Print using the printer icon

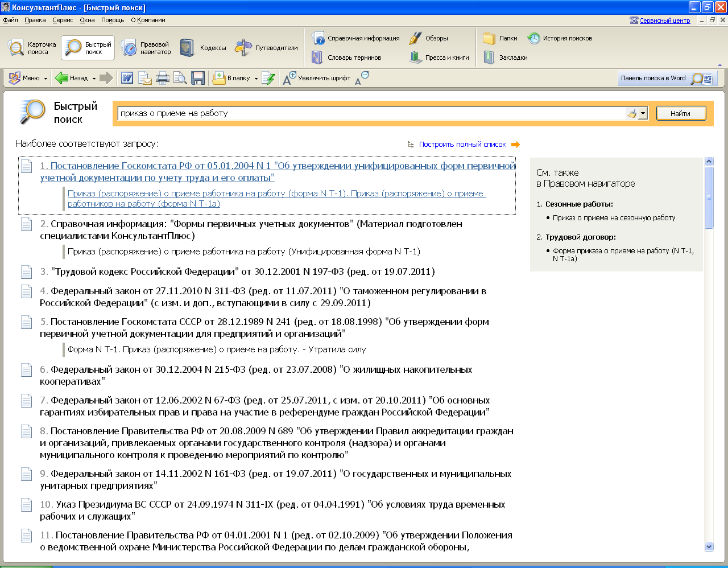(163, 78)
